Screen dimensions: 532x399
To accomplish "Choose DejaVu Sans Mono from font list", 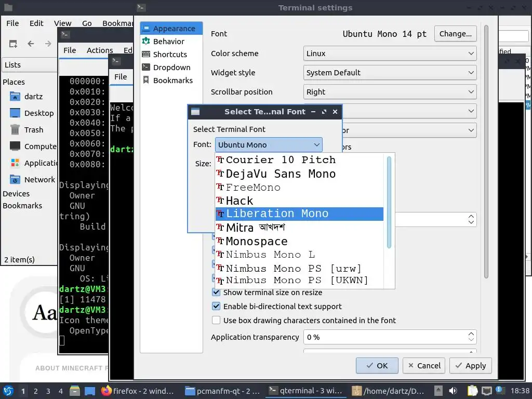I will tap(299, 174).
